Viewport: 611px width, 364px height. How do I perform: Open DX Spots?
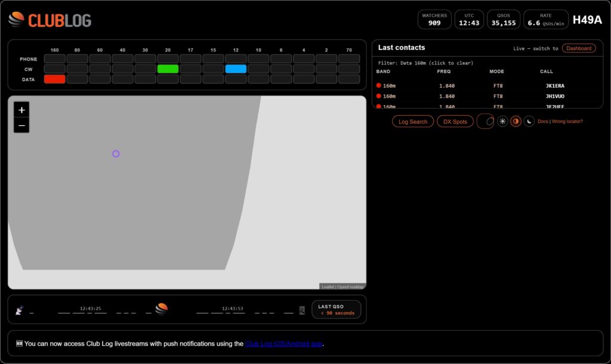click(x=455, y=122)
